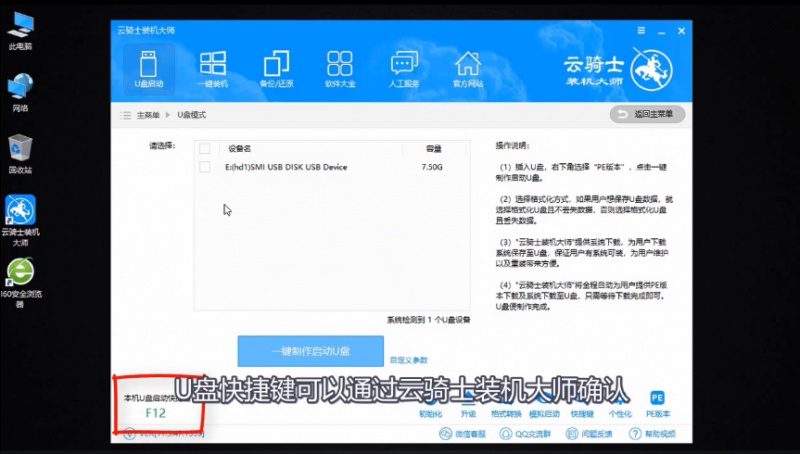Open the 回收站 recycle bin icon
This screenshot has width=800, height=454.
point(20,154)
